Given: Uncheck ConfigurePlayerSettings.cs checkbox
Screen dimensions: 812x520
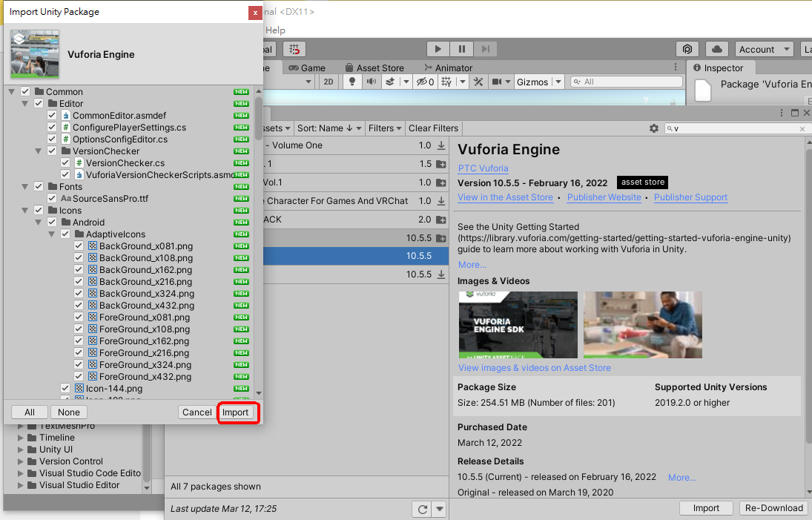Looking at the screenshot, I should click(52, 128).
